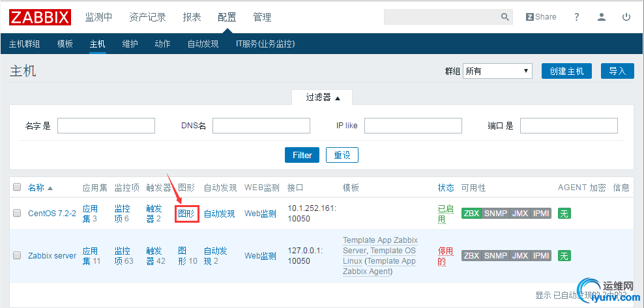Tick checkbox for CentOS 7.2-2 host
The width and height of the screenshot is (644, 308).
17,213
